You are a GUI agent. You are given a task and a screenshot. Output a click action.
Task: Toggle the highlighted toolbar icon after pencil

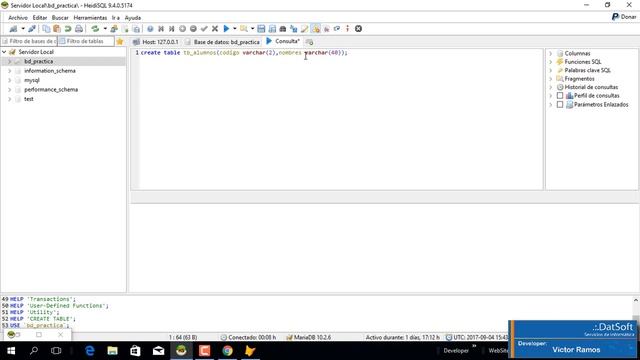[316, 29]
